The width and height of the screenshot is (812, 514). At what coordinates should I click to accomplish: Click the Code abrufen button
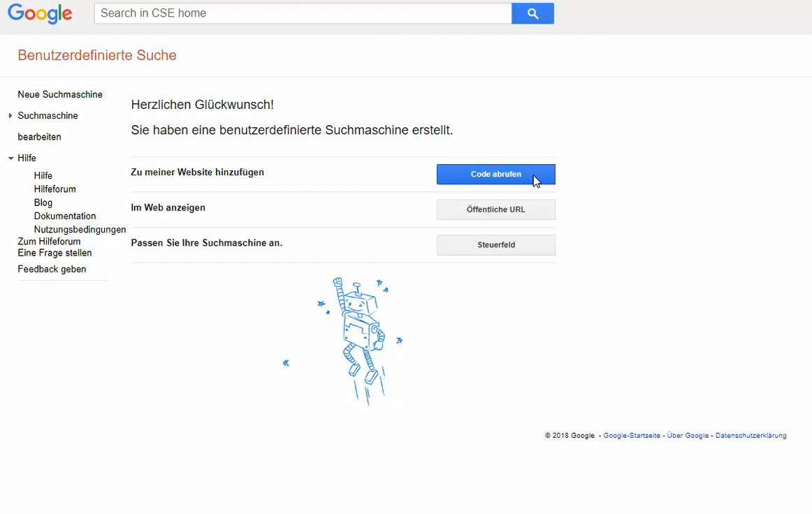[x=495, y=174]
